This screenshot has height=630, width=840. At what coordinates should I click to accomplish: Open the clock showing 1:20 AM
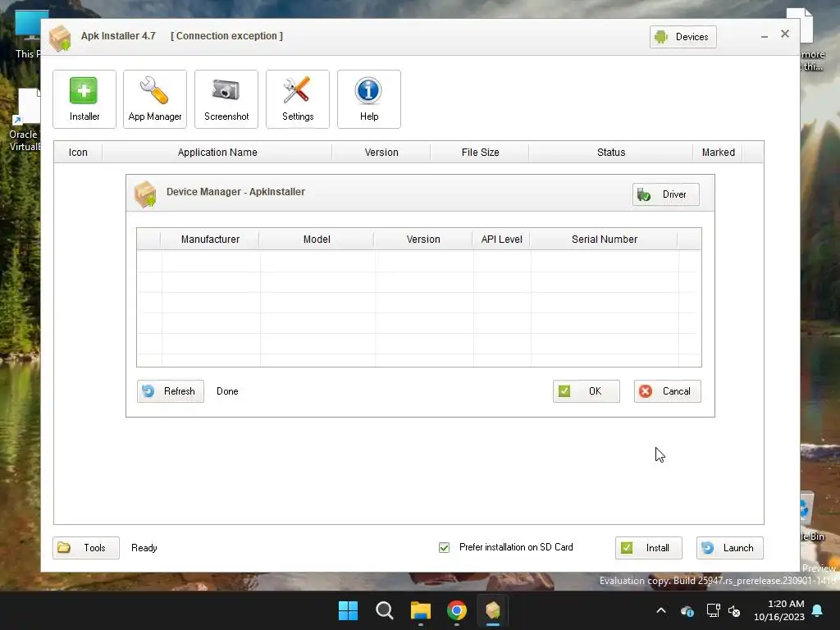pos(779,610)
